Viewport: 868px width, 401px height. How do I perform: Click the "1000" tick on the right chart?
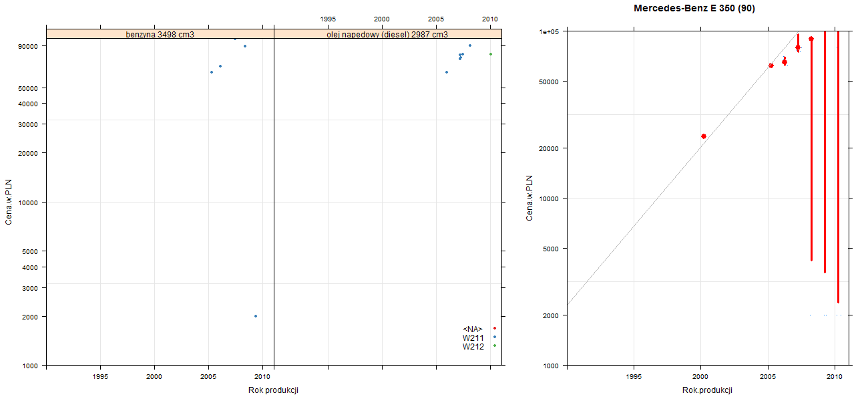click(552, 366)
